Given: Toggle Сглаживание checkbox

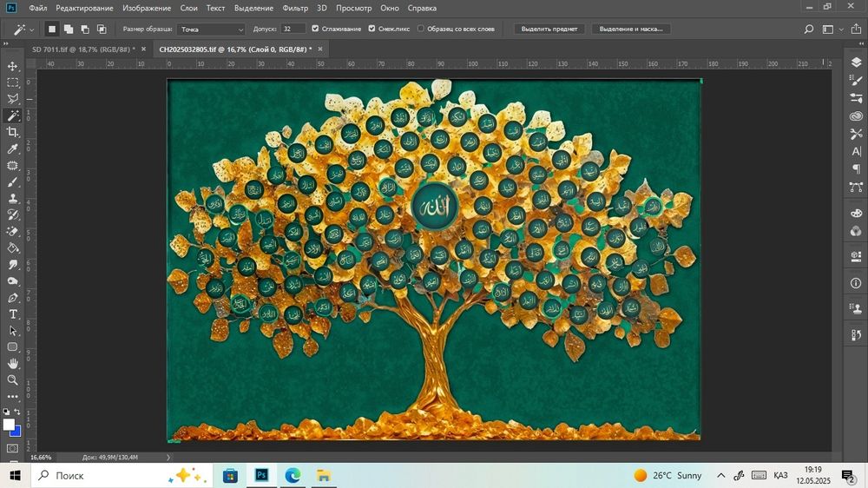Looking at the screenshot, I should [x=315, y=29].
